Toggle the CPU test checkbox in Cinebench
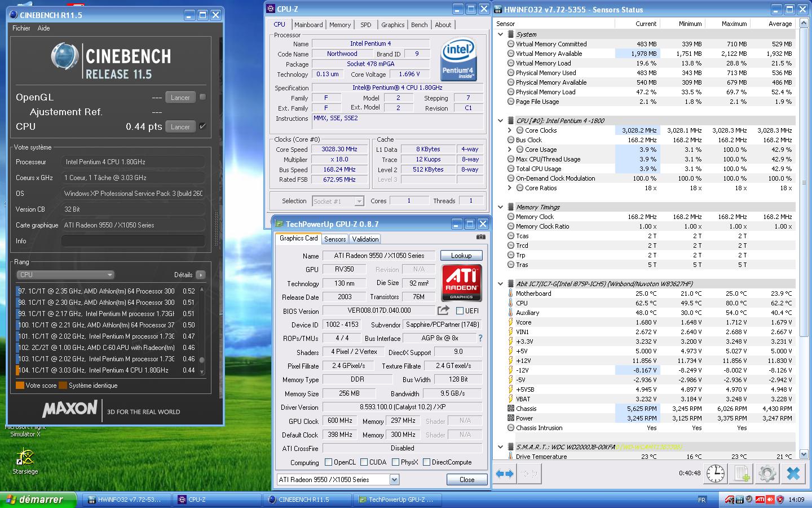This screenshot has height=508, width=812. (202, 126)
